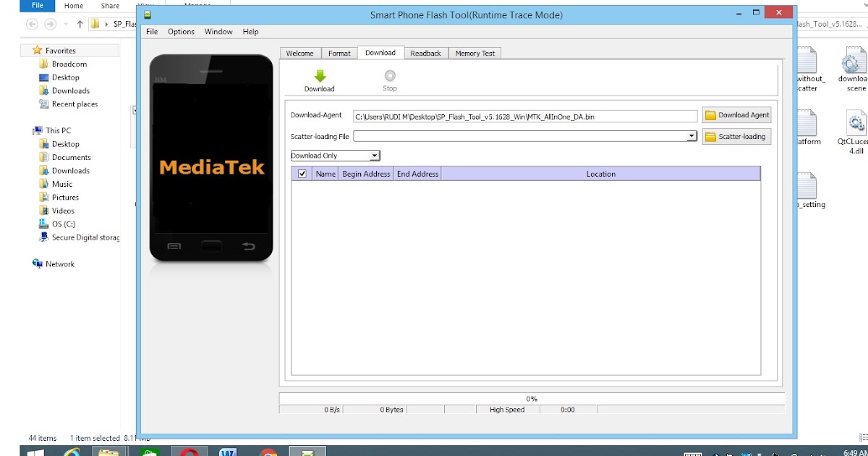Open Documents under This PC

pos(71,157)
